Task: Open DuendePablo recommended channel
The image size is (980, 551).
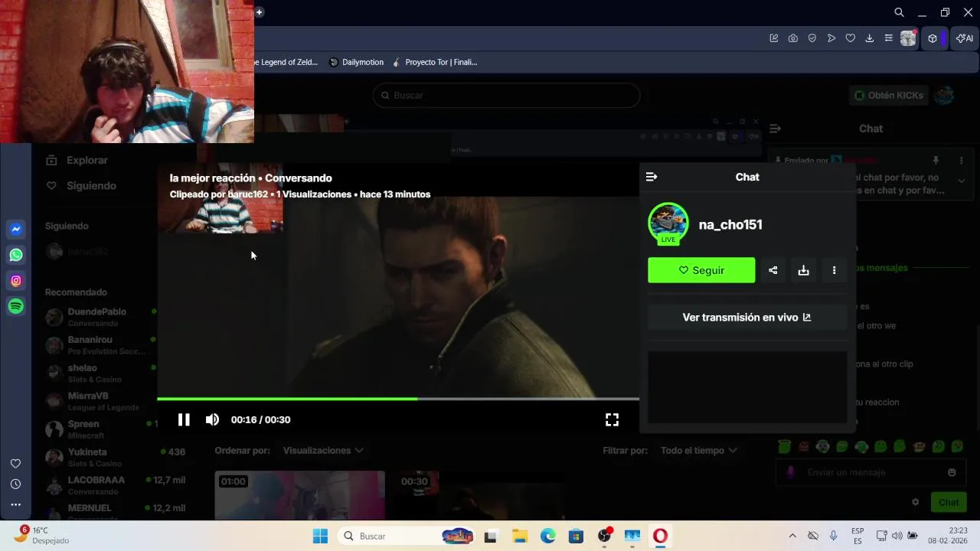Action: (100, 317)
